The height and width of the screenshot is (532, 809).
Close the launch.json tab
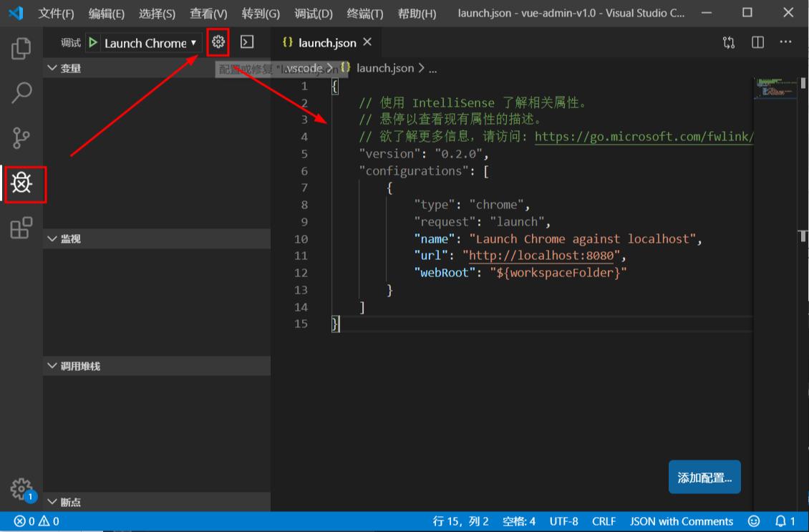(x=367, y=42)
